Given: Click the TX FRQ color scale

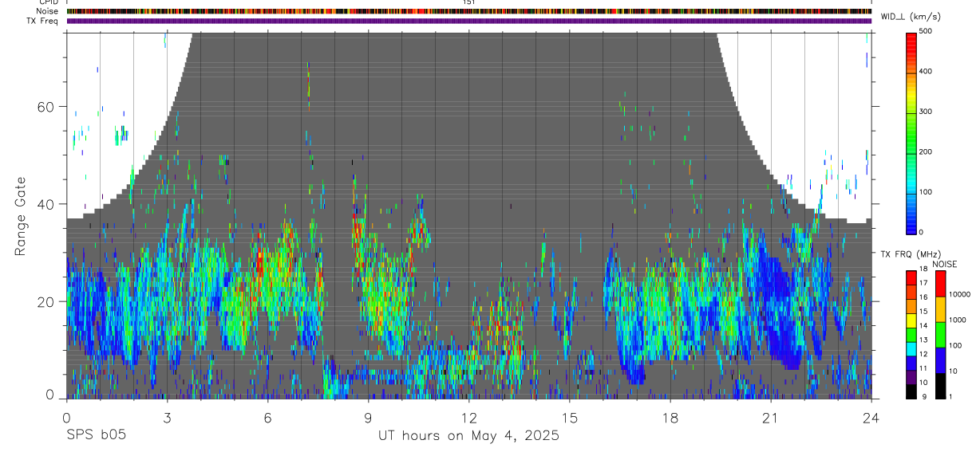Looking at the screenshot, I should click(911, 334).
